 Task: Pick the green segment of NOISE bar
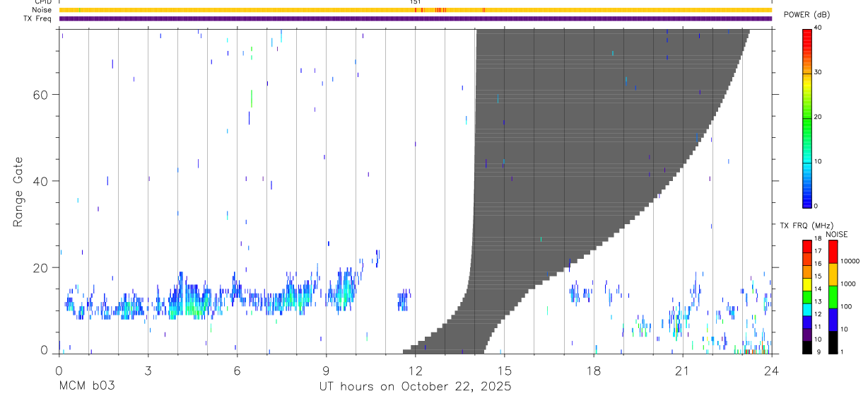click(x=833, y=297)
